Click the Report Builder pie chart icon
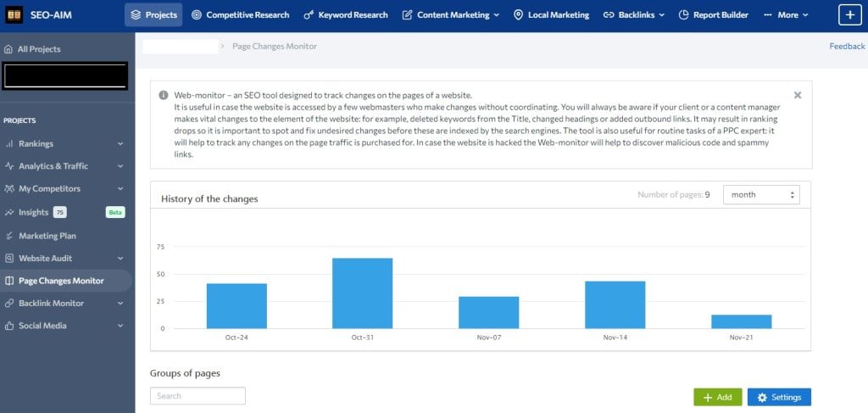The width and height of the screenshot is (868, 413). [684, 15]
